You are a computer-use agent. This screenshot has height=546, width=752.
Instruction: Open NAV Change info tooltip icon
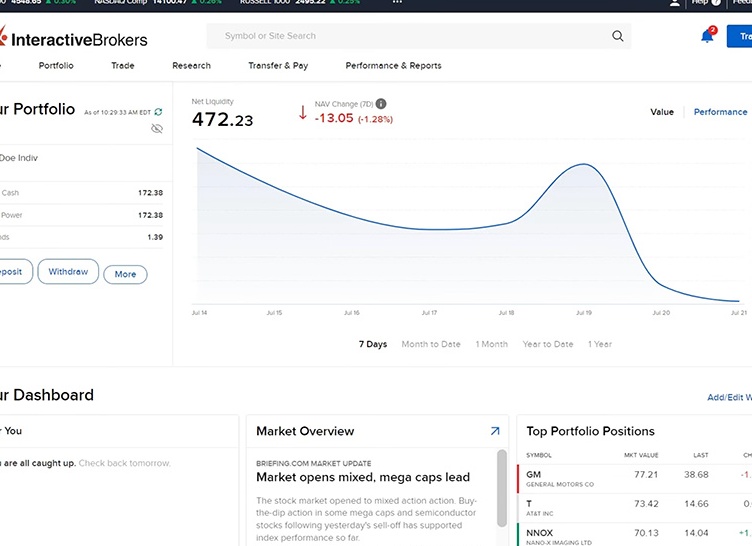(x=381, y=104)
